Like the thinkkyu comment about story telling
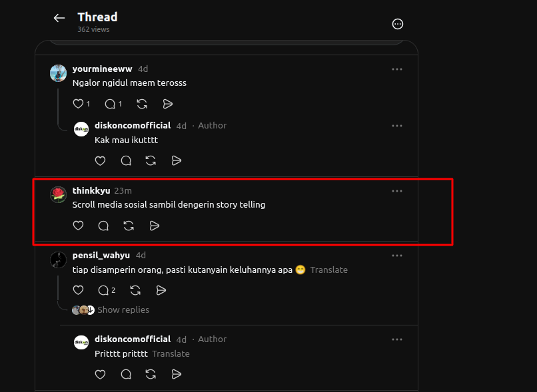The image size is (537, 392). [x=78, y=226]
